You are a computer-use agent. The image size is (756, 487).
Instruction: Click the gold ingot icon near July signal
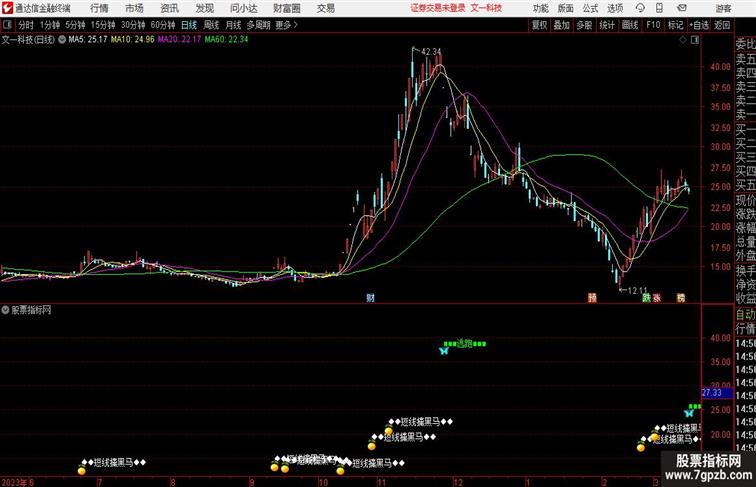point(81,470)
